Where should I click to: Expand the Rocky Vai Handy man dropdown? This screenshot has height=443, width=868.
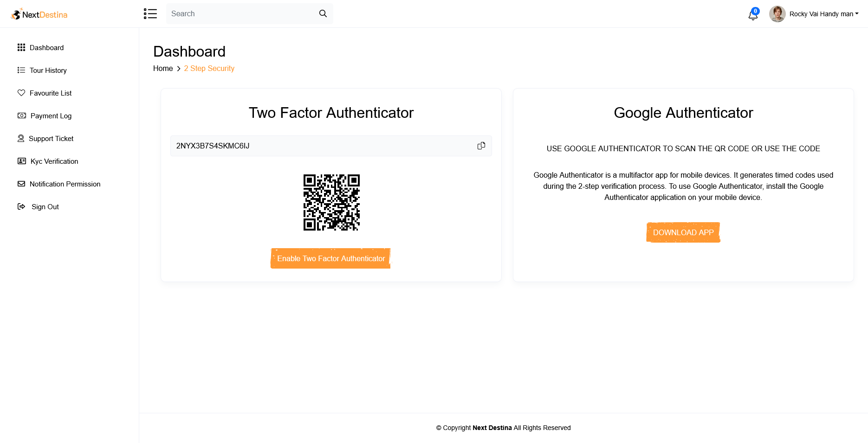[x=824, y=14]
